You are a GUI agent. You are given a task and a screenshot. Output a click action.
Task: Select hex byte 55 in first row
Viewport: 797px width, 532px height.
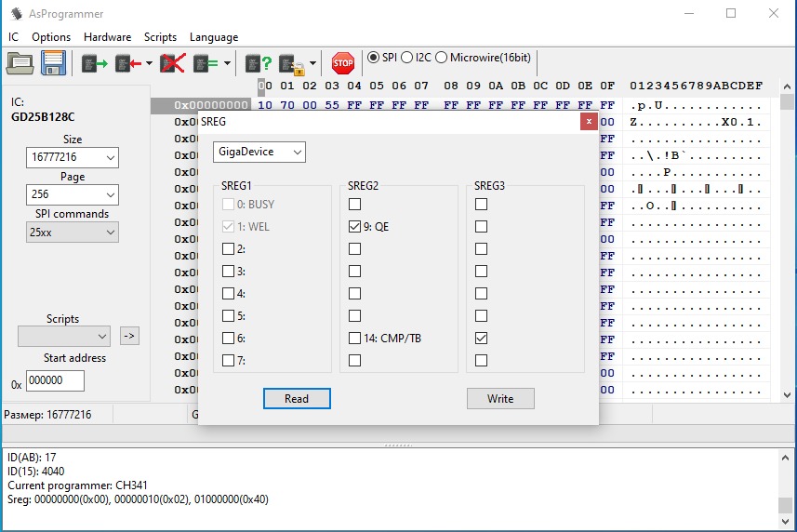[332, 105]
